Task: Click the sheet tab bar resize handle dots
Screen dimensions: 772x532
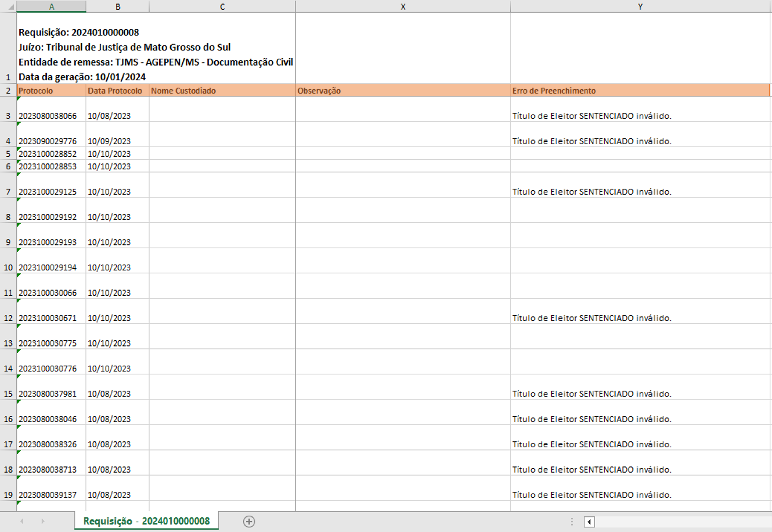Action: [x=572, y=521]
